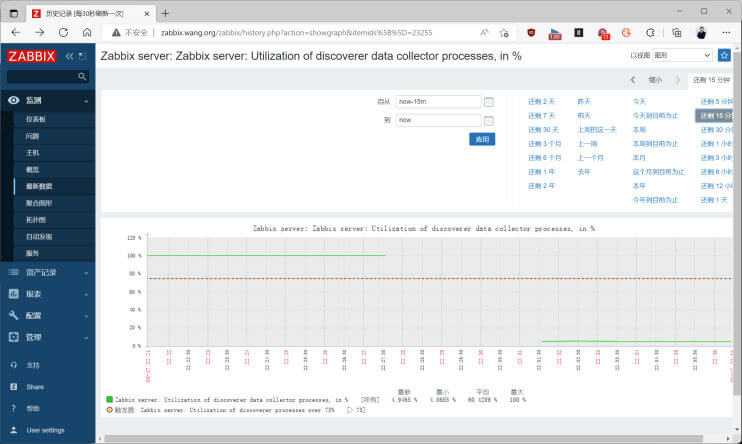Click green legend swatch for discoverer utilization
Viewport: 742px width, 444px height.
110,400
